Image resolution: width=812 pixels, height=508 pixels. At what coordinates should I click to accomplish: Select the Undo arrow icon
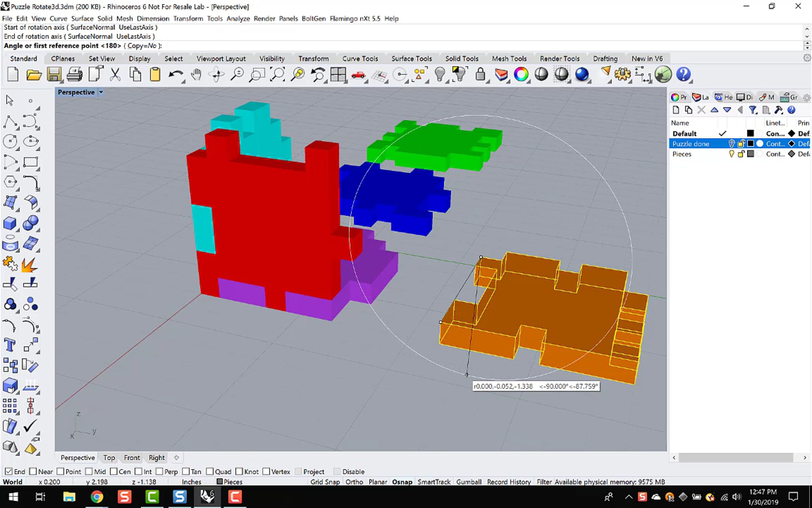(176, 74)
